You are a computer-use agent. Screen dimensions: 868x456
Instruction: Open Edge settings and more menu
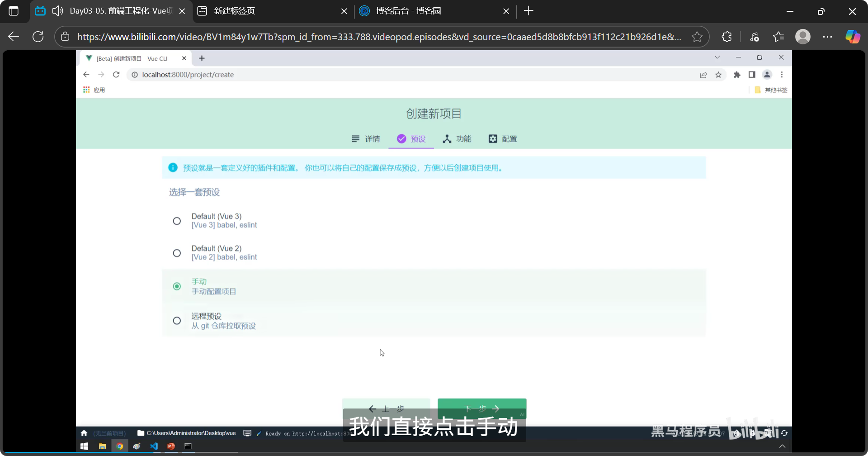(827, 37)
